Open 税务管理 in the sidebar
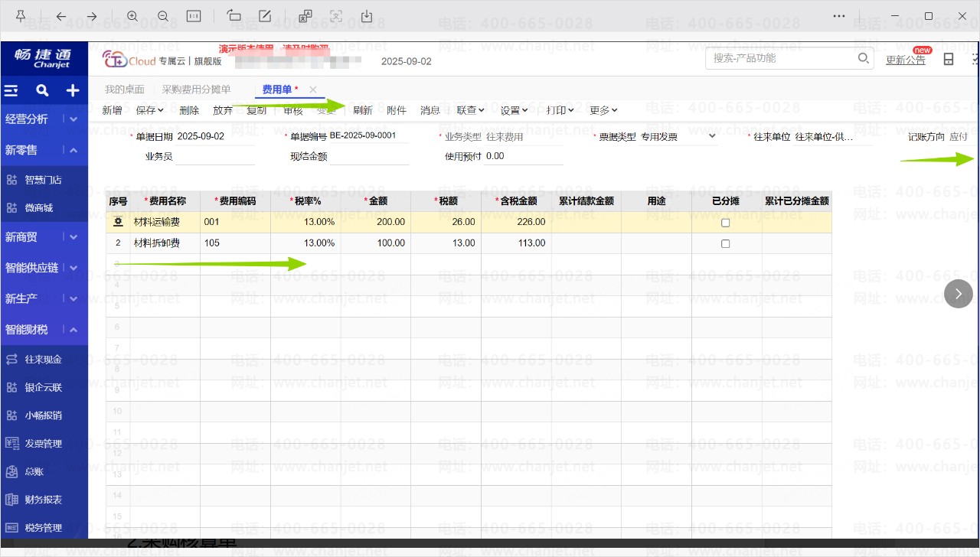Screen dimensions: 980x557 pos(44,527)
